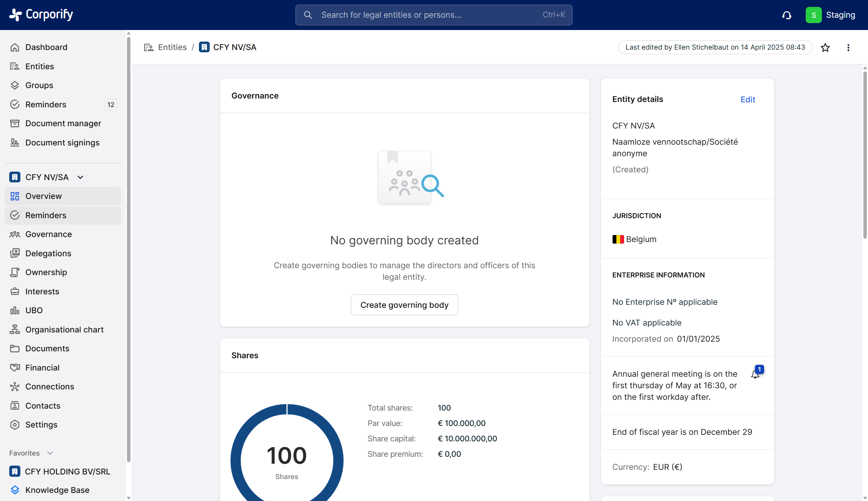Open Organisational chart from sidebar
This screenshot has height=501, width=868.
pos(64,329)
